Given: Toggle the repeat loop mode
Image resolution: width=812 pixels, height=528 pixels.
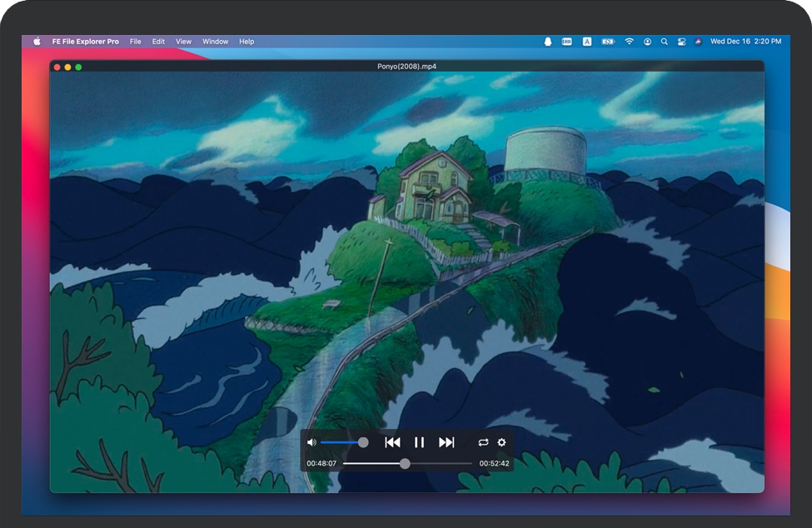Looking at the screenshot, I should click(x=483, y=442).
